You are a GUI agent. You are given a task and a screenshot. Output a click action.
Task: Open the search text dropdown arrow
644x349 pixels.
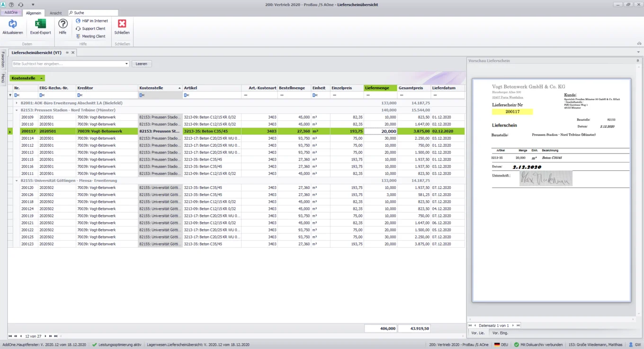click(x=126, y=63)
